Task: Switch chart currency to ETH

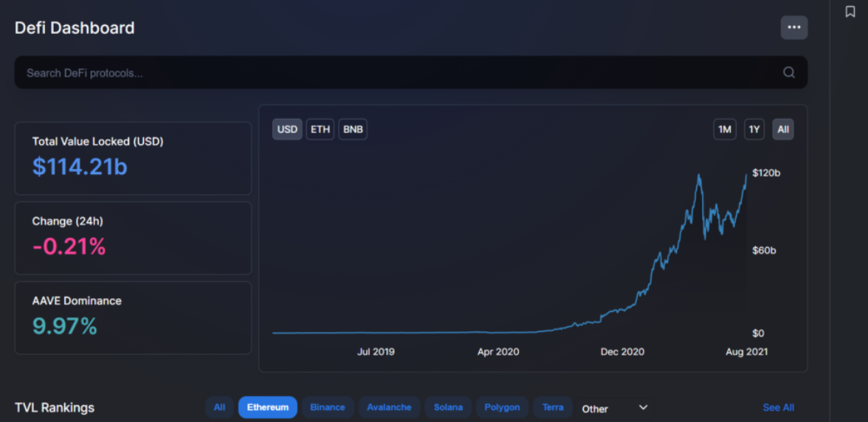Action: click(x=320, y=129)
